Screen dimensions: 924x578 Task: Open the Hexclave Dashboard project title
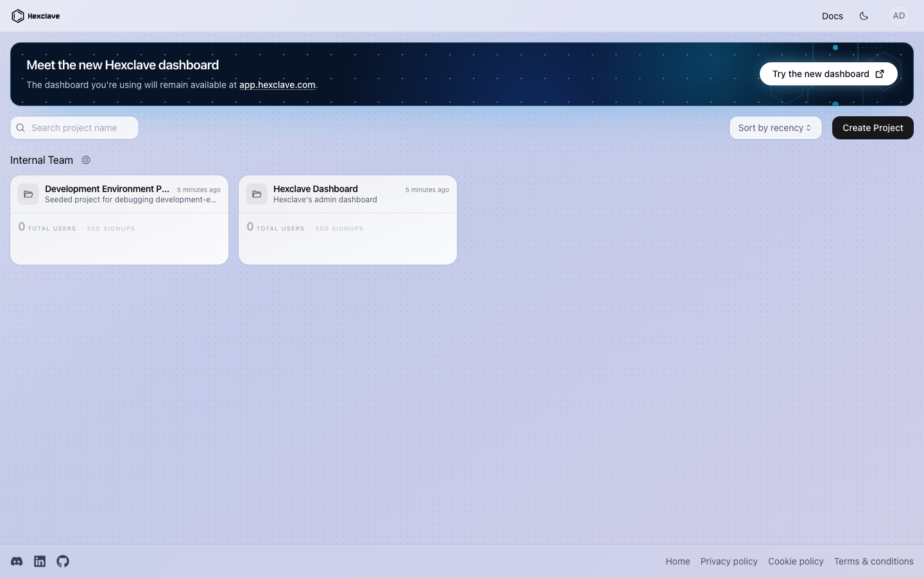tap(316, 189)
